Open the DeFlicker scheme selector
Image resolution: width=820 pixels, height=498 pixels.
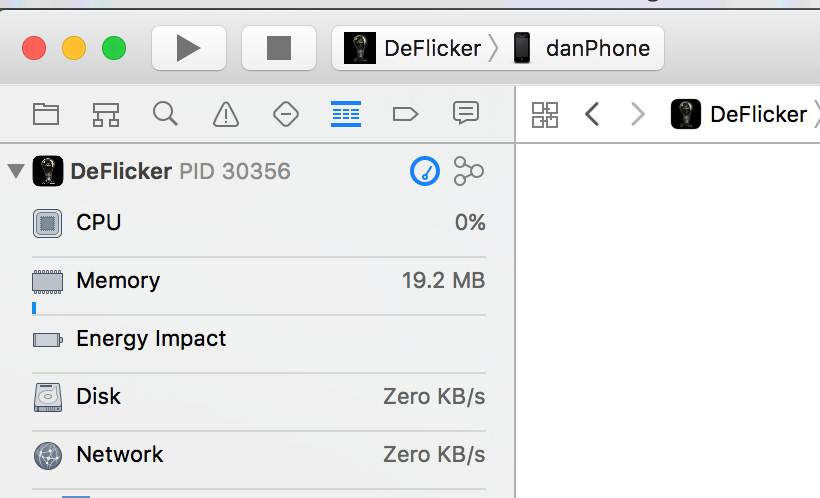(412, 48)
